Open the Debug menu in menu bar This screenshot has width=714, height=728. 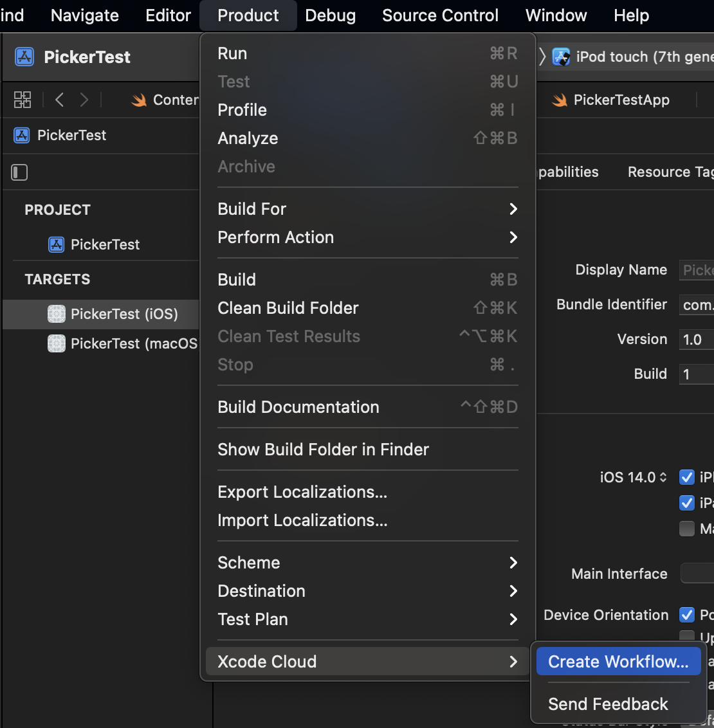[331, 15]
